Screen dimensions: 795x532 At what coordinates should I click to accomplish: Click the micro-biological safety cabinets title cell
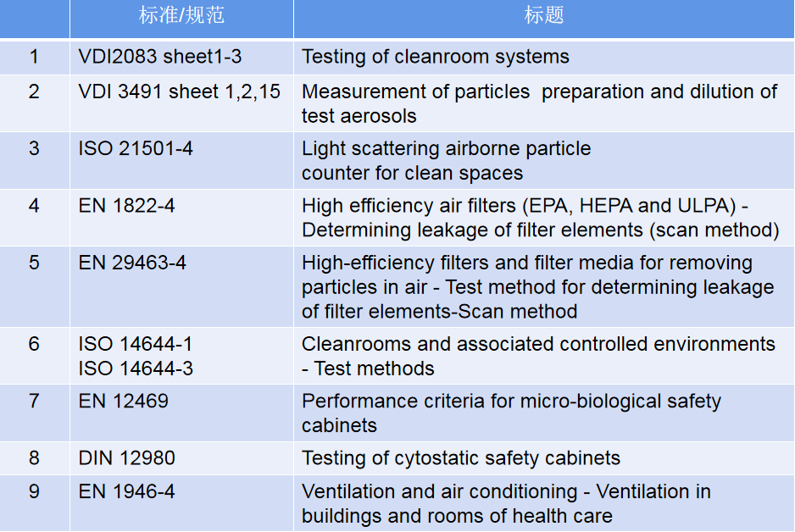[x=511, y=413]
